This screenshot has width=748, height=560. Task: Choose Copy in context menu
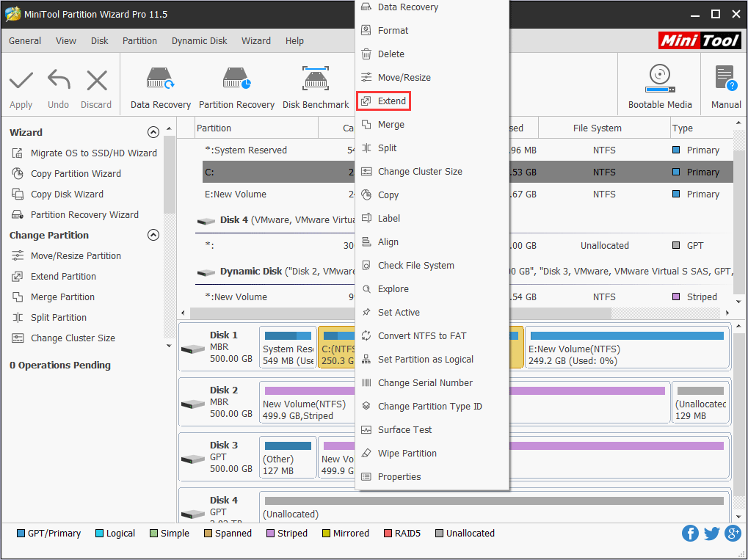click(432, 194)
